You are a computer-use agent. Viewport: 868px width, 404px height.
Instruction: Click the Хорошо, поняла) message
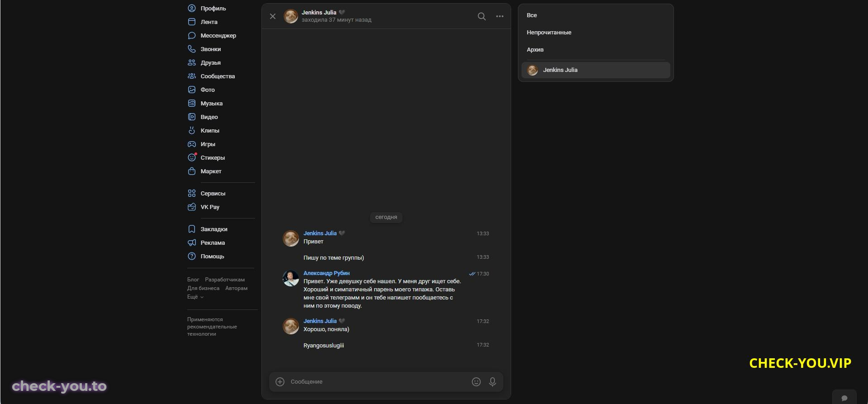click(327, 329)
